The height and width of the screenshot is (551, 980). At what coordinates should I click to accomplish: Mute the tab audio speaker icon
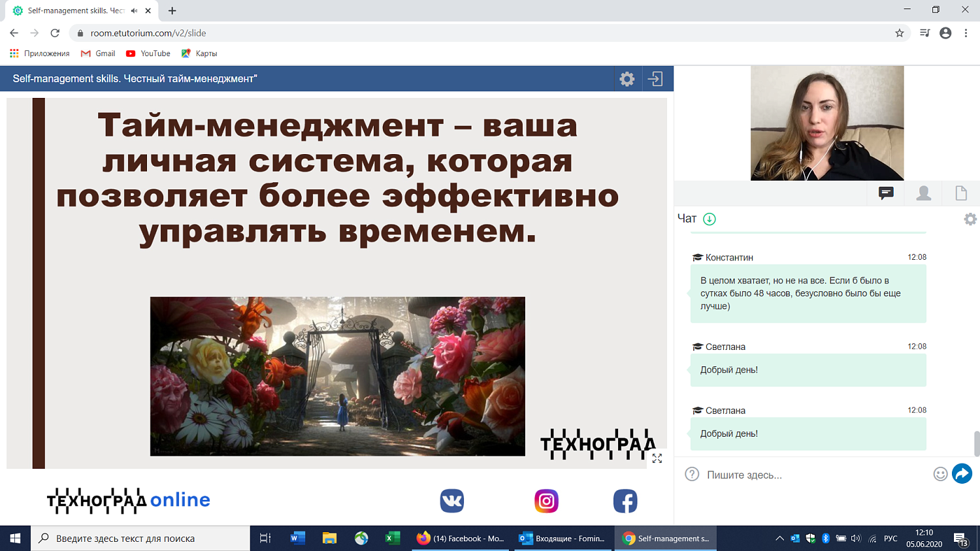pos(134,10)
